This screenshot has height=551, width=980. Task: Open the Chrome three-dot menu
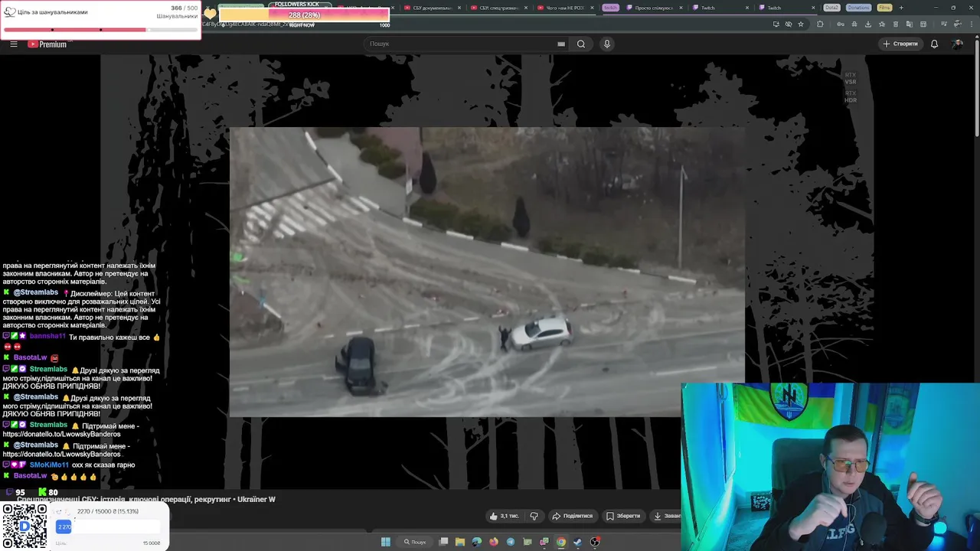tap(972, 24)
